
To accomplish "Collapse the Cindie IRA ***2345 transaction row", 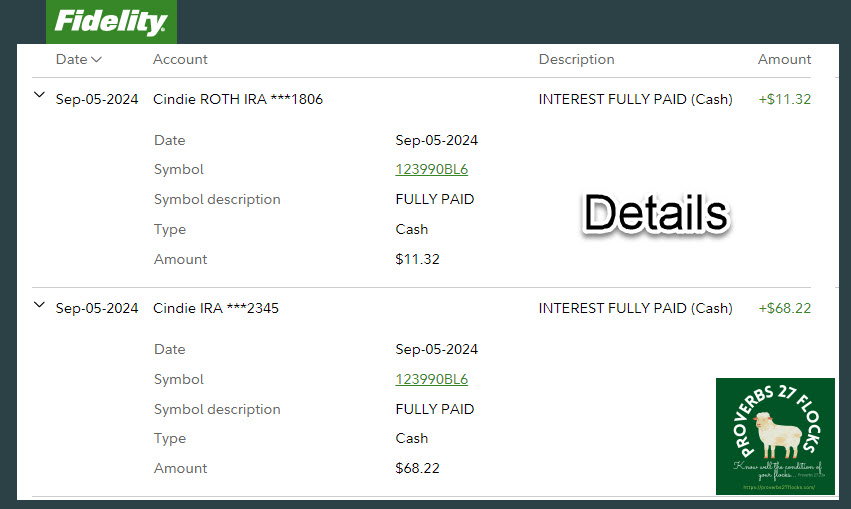I will (x=39, y=306).
